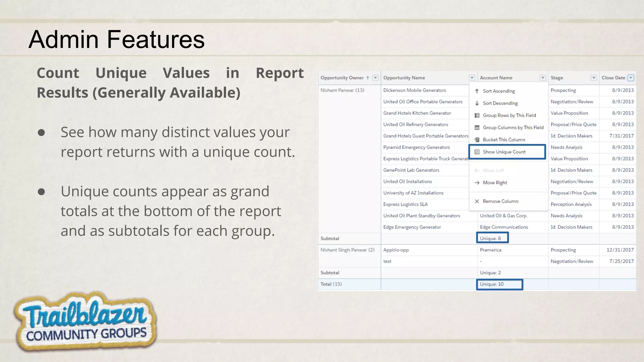This screenshot has width=644, height=362.
Task: Select Remove Column menu entry
Action: click(x=508, y=201)
